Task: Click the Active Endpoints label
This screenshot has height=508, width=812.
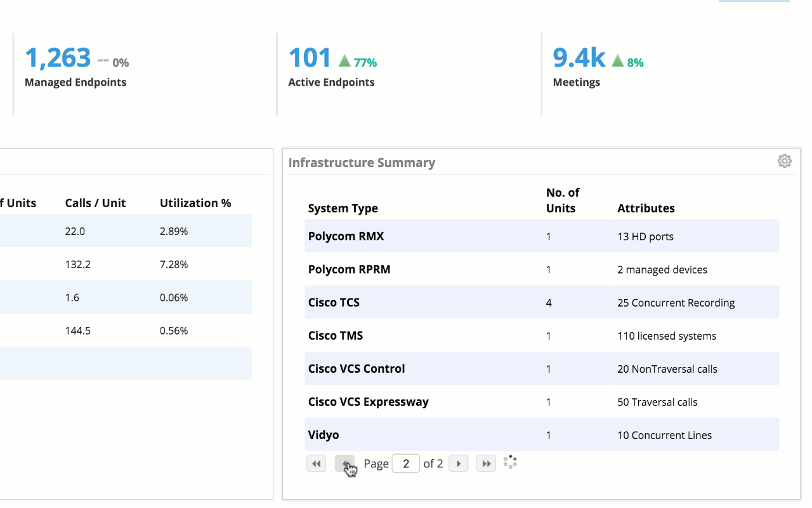Action: (331, 82)
